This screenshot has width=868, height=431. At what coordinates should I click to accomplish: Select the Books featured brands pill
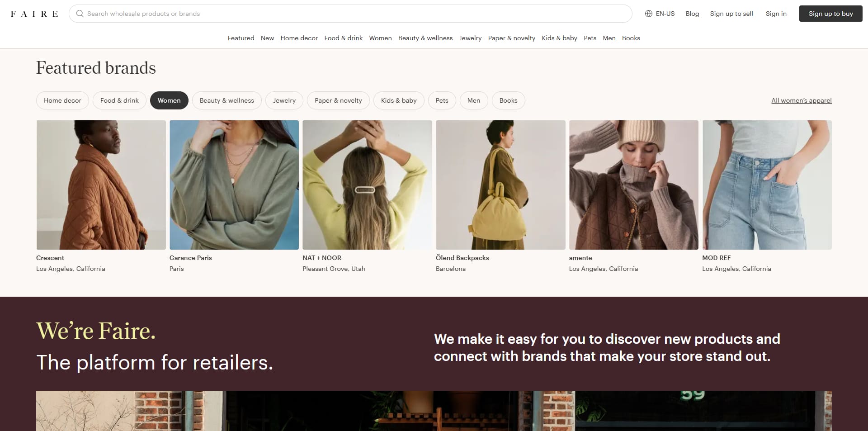[x=508, y=100]
